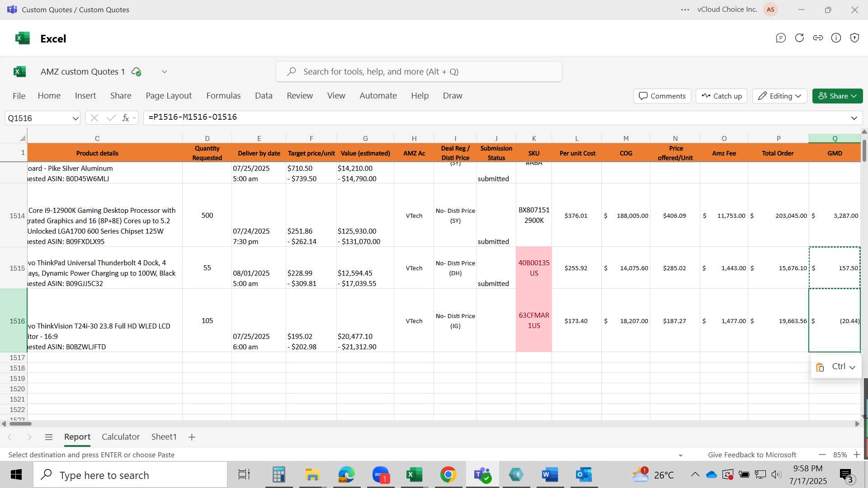The width and height of the screenshot is (868, 488).
Task: Select GMD cell showing (20.44)
Action: (x=835, y=321)
